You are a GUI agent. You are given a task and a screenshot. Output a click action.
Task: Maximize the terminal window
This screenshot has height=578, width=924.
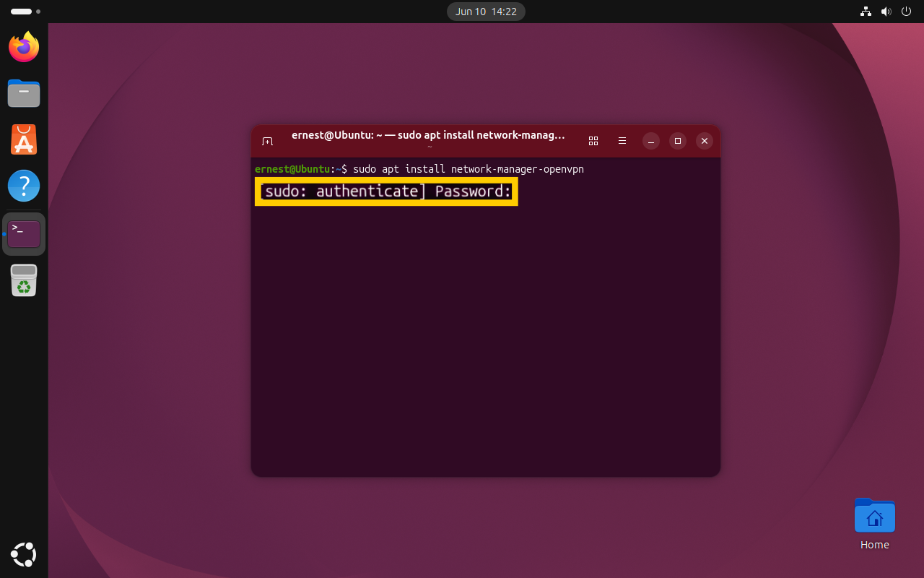(x=677, y=141)
